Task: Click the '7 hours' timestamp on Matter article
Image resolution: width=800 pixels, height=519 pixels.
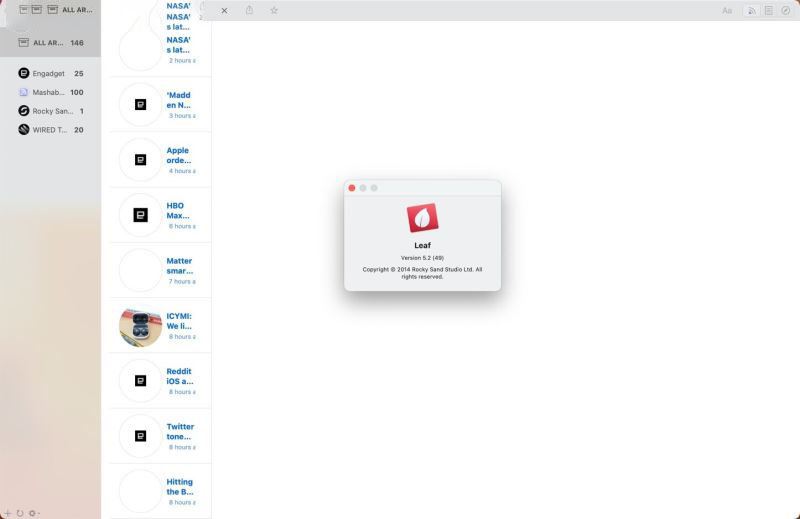Action: click(182, 282)
